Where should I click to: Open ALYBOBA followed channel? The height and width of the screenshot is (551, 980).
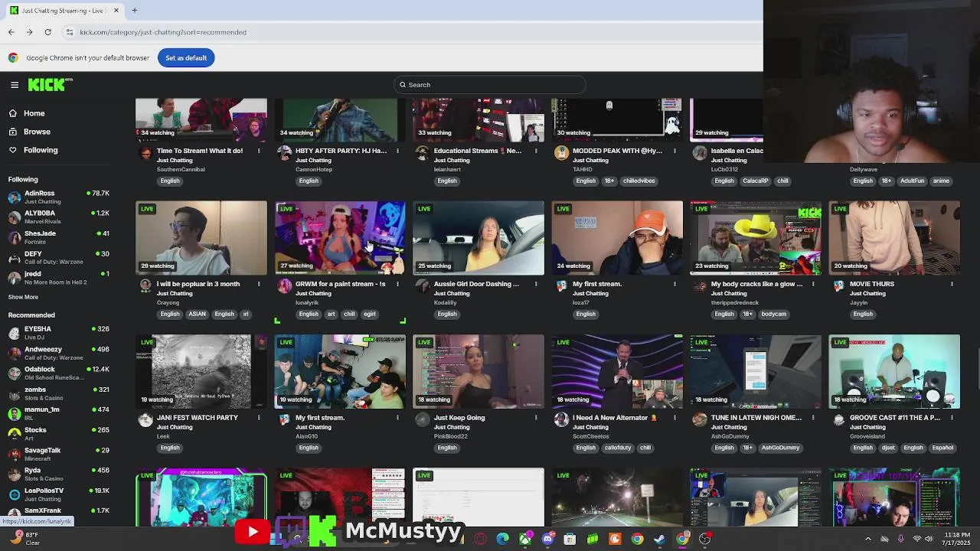pos(59,217)
